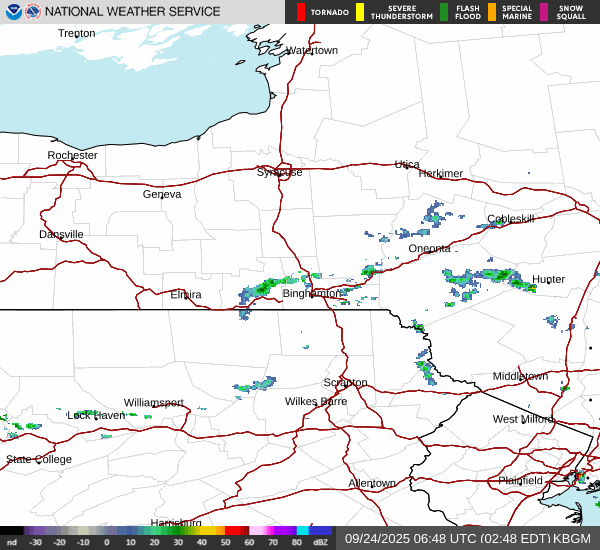Click the National Weather Service emblem
The image size is (600, 550).
(x=32, y=12)
